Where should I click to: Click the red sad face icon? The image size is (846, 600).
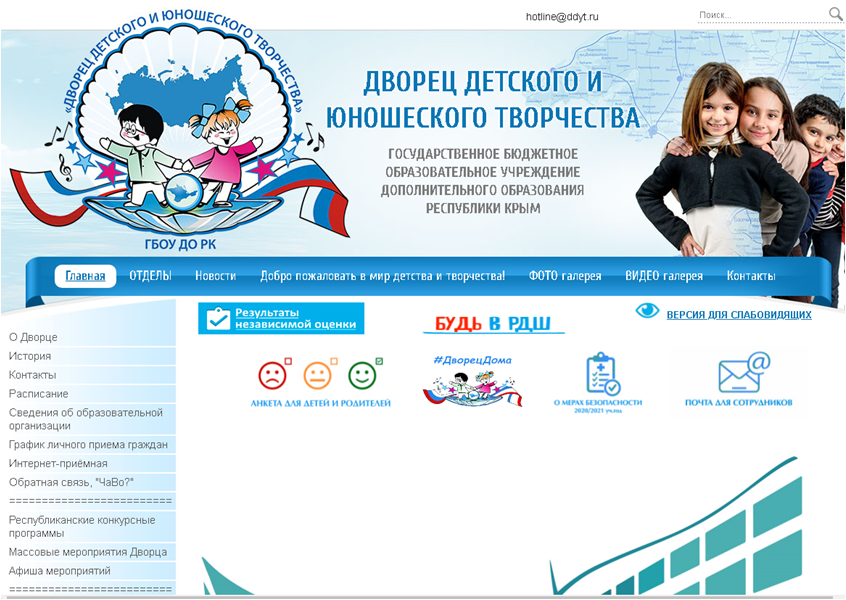click(x=270, y=375)
